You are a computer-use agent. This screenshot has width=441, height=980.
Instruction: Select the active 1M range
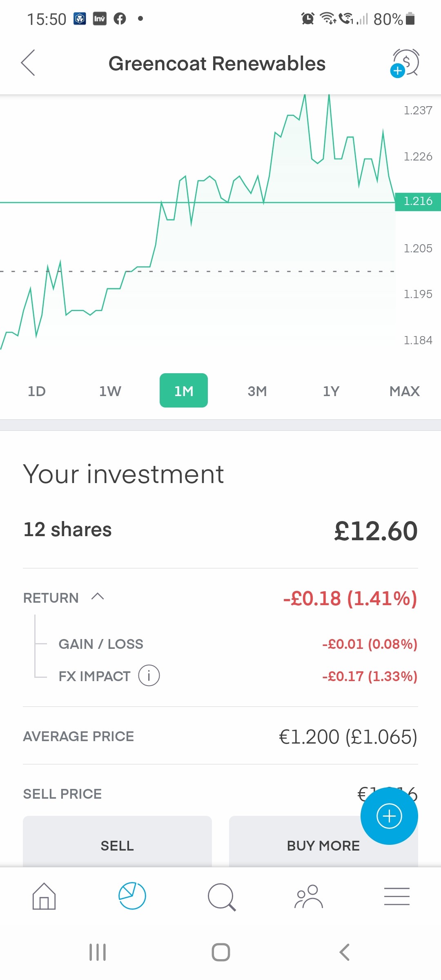[184, 391]
